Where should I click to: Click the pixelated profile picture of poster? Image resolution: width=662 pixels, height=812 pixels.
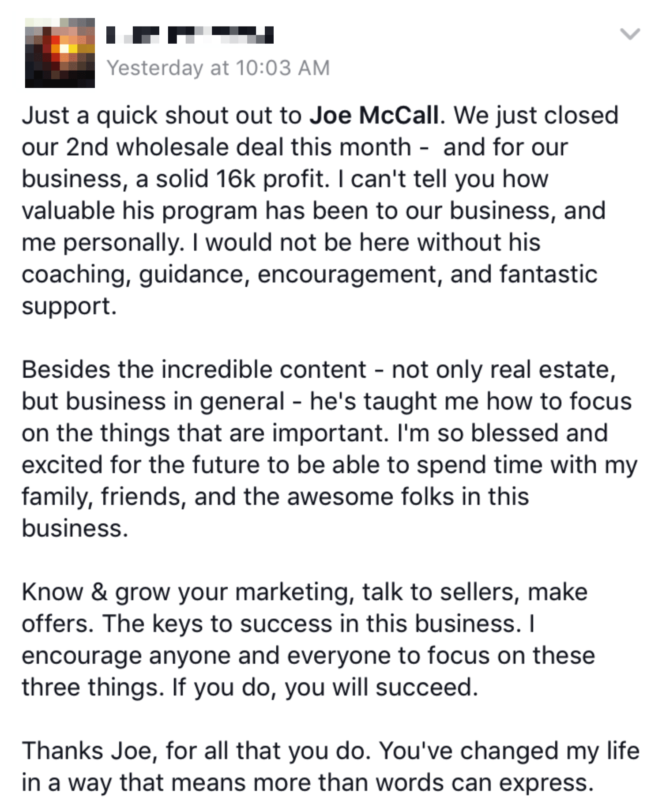pos(60,53)
